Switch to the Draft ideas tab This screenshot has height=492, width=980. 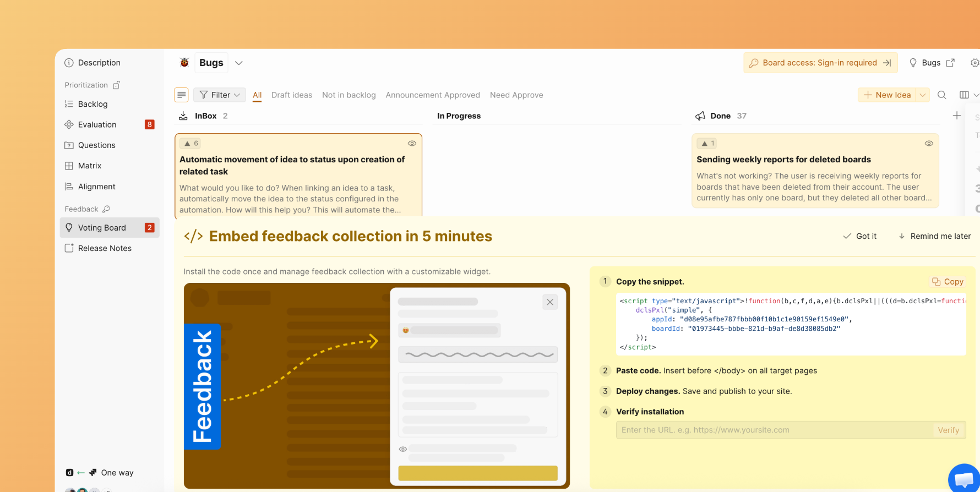point(291,95)
